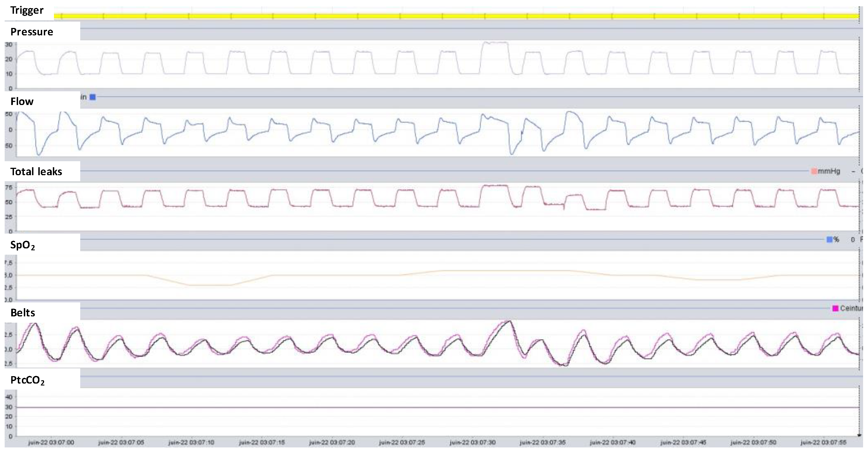This screenshot has height=454, width=868.
Task: Click the magenta Ceintur legend square
Action: point(835,308)
